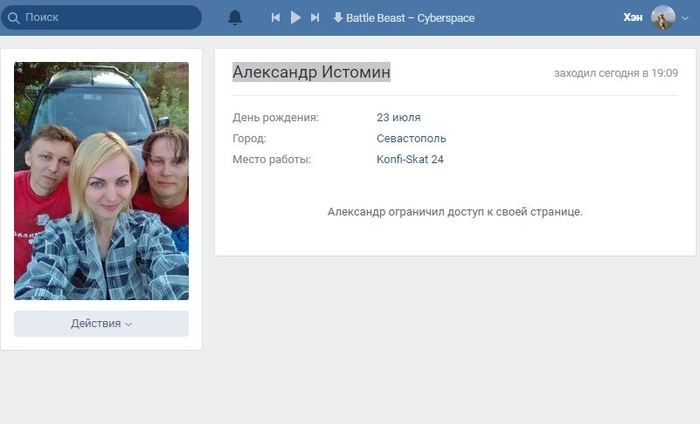Click the city Севастополь
The height and width of the screenshot is (424, 700).
(411, 138)
